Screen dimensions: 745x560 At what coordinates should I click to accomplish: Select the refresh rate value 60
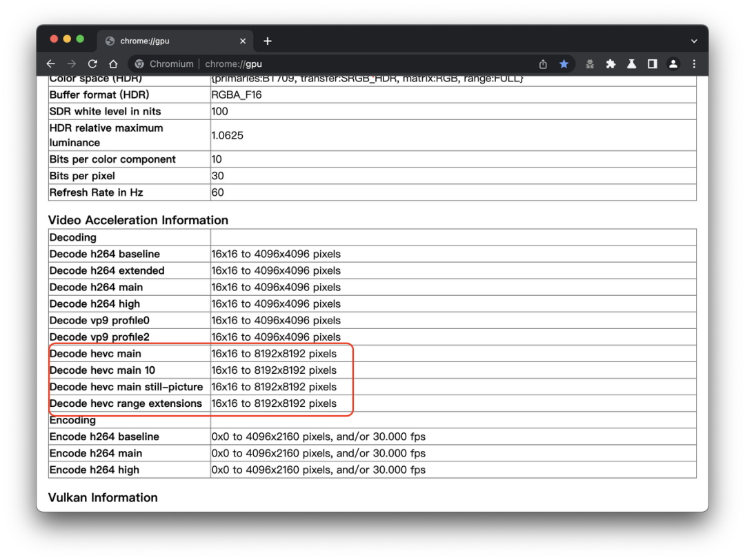217,192
